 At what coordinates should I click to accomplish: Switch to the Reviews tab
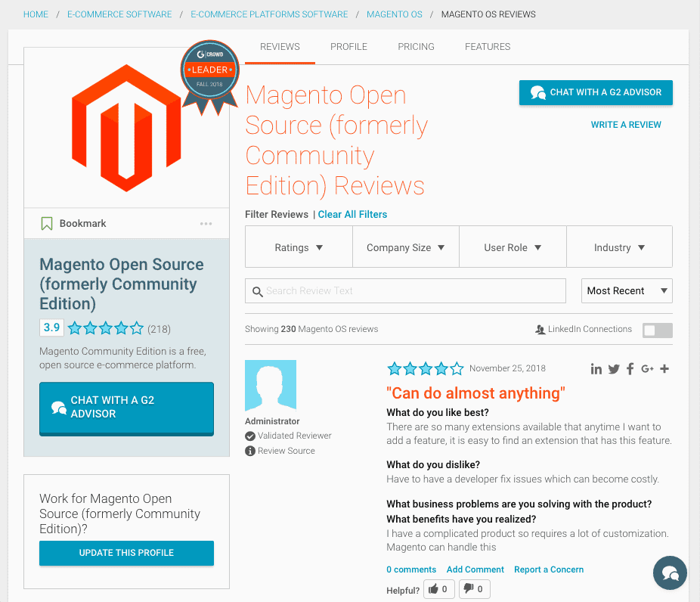click(x=280, y=47)
